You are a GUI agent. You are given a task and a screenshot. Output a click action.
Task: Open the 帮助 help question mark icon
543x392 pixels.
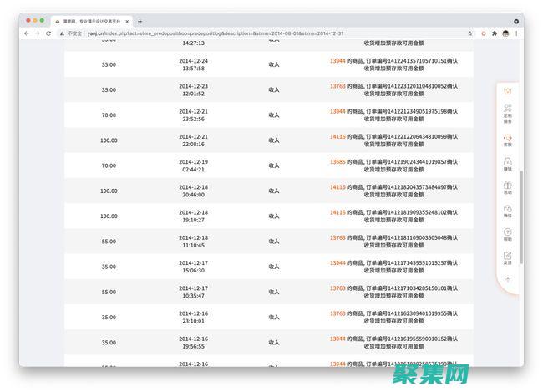(508, 234)
